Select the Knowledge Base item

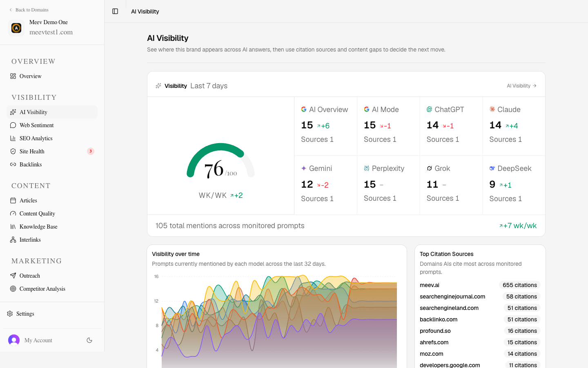point(52,227)
